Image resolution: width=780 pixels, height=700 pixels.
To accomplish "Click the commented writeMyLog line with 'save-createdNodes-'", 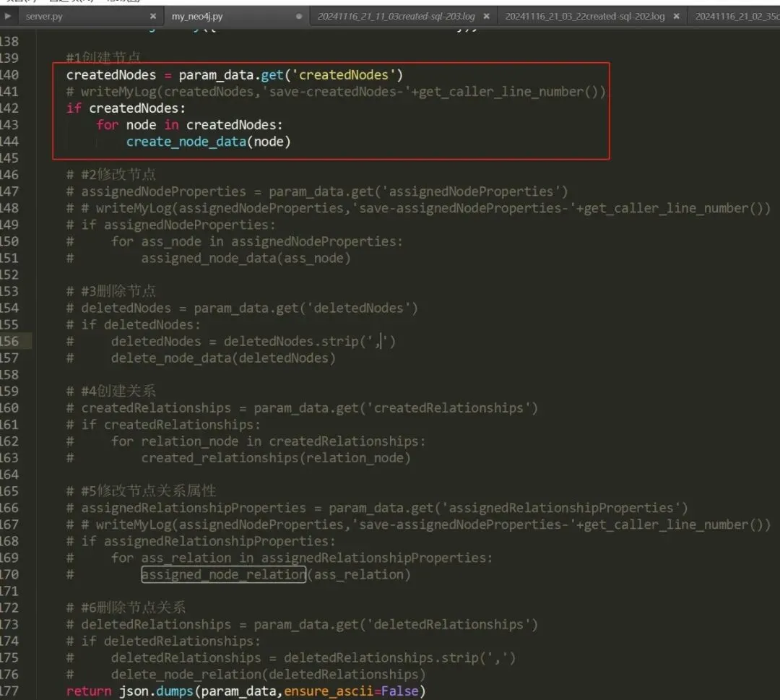I will (x=336, y=92).
